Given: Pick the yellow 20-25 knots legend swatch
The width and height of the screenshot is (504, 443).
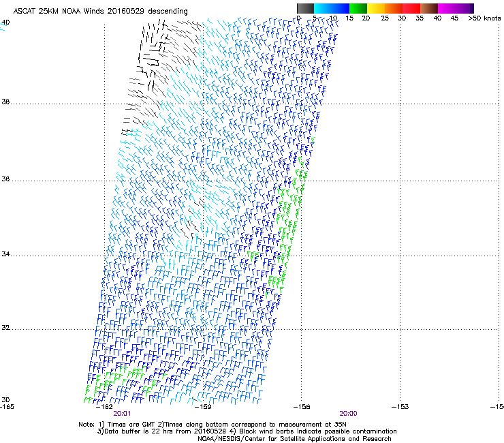Looking at the screenshot, I should [x=376, y=8].
